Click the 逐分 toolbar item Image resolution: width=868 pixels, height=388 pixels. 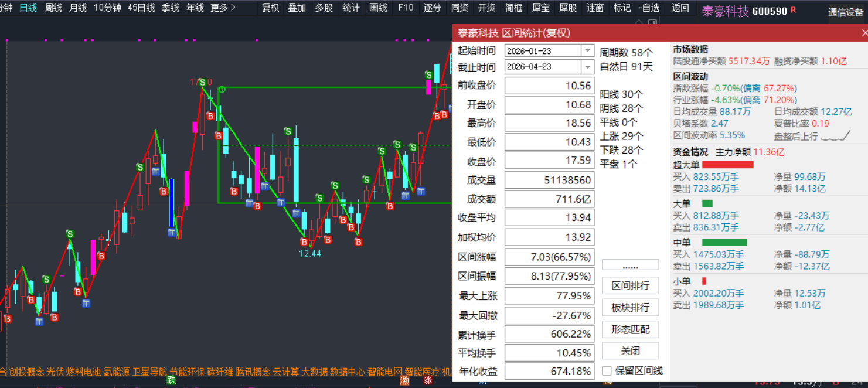(432, 8)
